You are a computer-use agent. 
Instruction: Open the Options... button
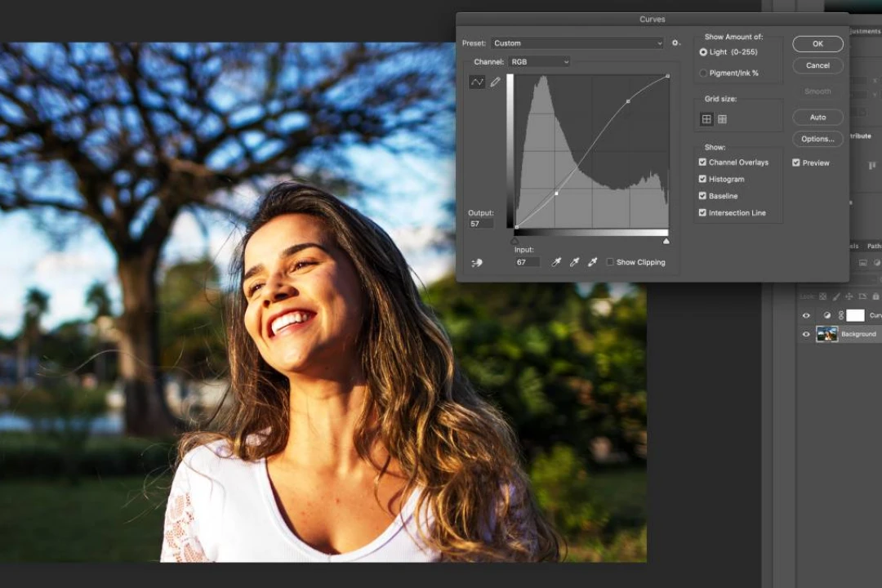coord(817,139)
